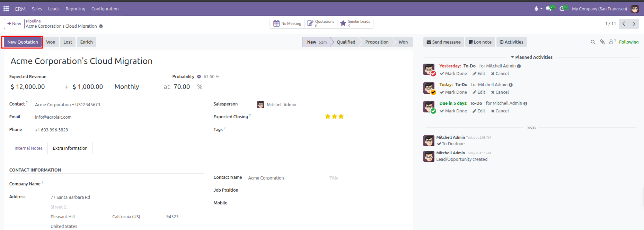The width and height of the screenshot is (644, 230).
Task: Edit the Due in 5 days activity
Action: click(479, 111)
